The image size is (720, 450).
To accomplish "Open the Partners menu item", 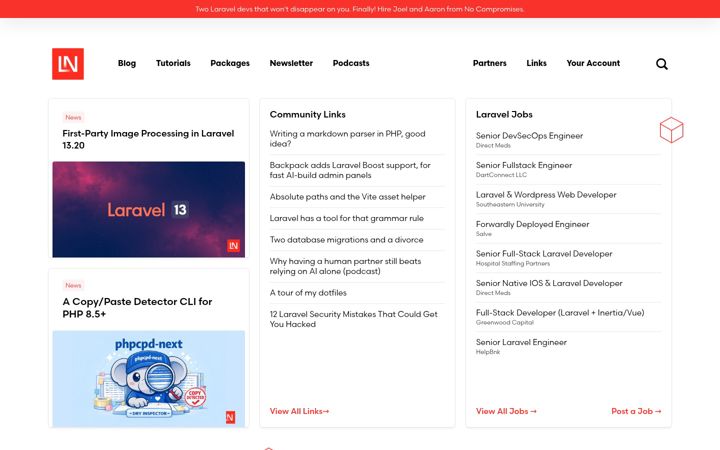I will point(489,63).
